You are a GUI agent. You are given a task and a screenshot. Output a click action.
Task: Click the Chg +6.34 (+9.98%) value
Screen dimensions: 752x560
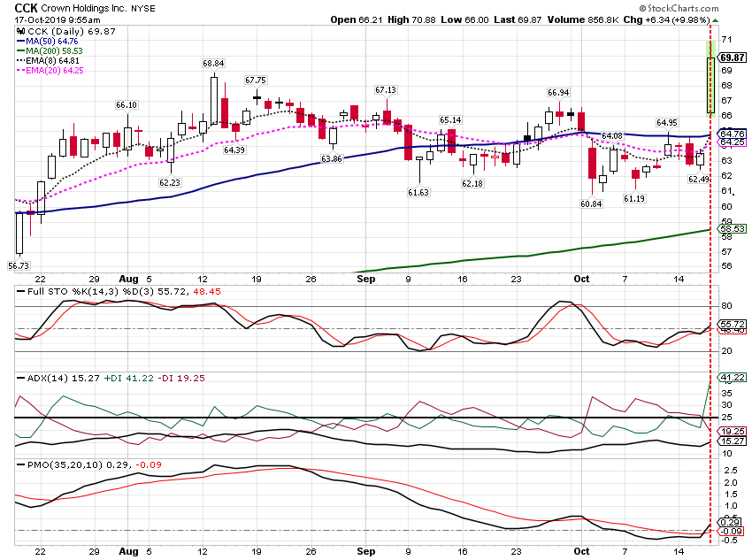667,19
